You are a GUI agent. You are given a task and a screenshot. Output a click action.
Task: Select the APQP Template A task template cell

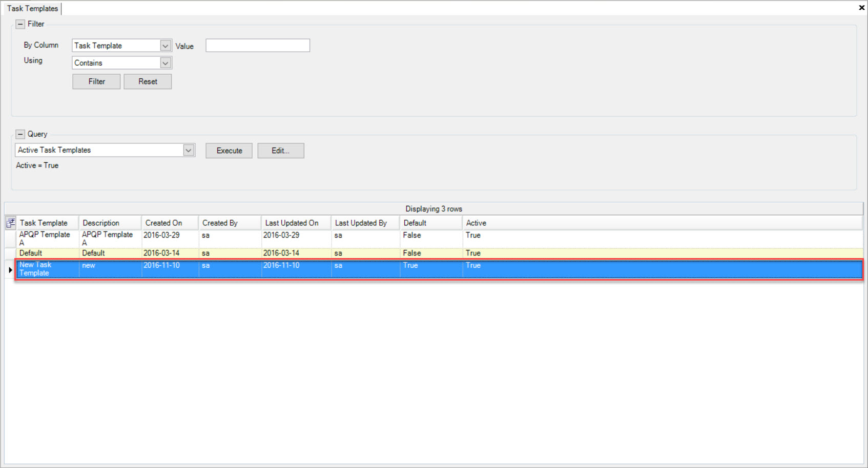(47, 239)
